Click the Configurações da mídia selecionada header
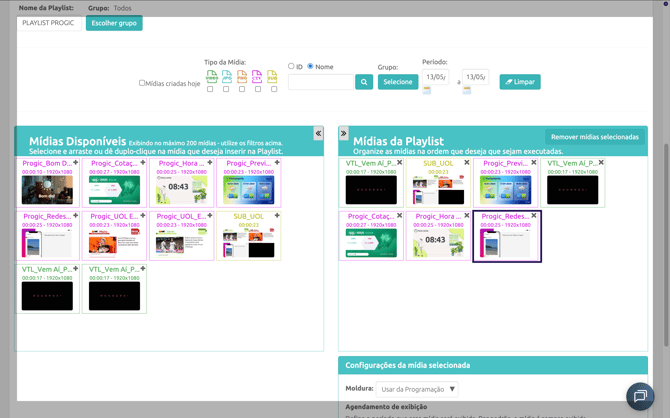This screenshot has height=418, width=670. 493,365
